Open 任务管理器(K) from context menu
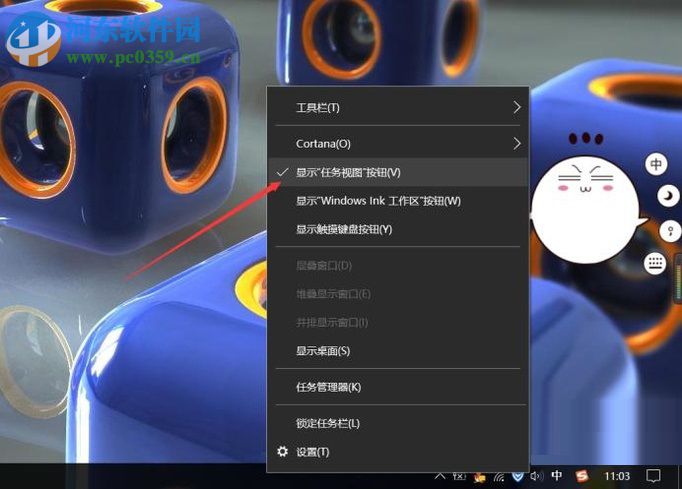Image resolution: width=682 pixels, height=489 pixels. point(398,387)
